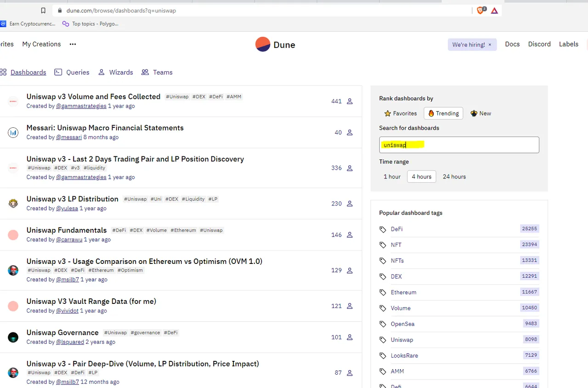Click the person icon next to 40
Viewport: 588px width, 388px height.
point(350,132)
